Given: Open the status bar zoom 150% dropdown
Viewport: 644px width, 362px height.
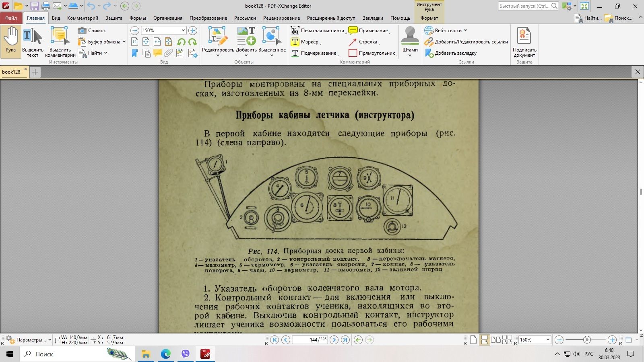Looking at the screenshot, I should point(548,340).
